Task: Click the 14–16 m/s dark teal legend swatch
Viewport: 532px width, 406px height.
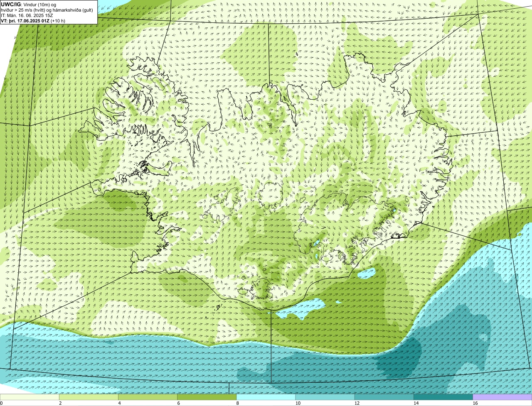Action: point(443,397)
